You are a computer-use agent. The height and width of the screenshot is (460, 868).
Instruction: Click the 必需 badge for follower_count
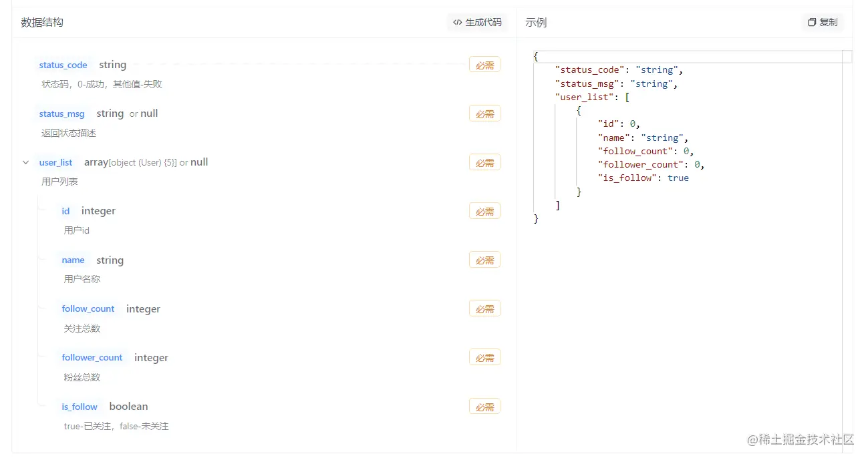click(x=484, y=358)
